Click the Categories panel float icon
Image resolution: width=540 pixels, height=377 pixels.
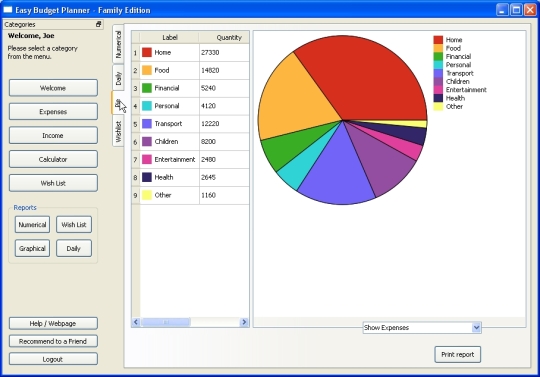98,24
